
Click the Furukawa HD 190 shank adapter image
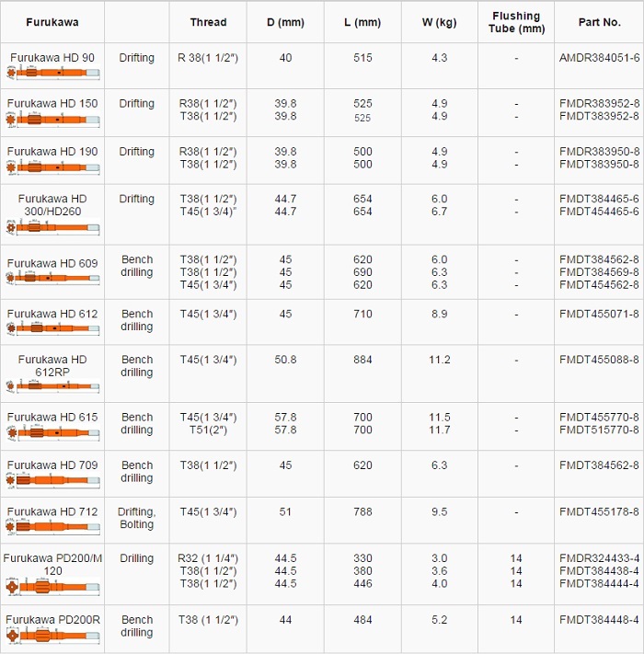(x=53, y=167)
